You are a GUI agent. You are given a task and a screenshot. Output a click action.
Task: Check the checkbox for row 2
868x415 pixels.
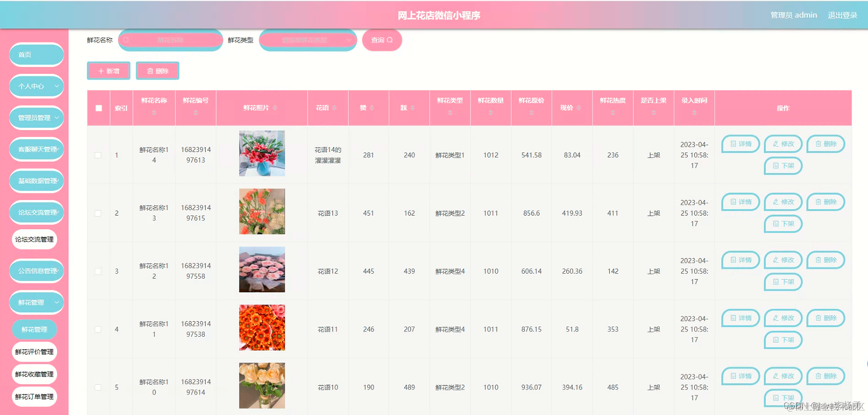pos(98,213)
